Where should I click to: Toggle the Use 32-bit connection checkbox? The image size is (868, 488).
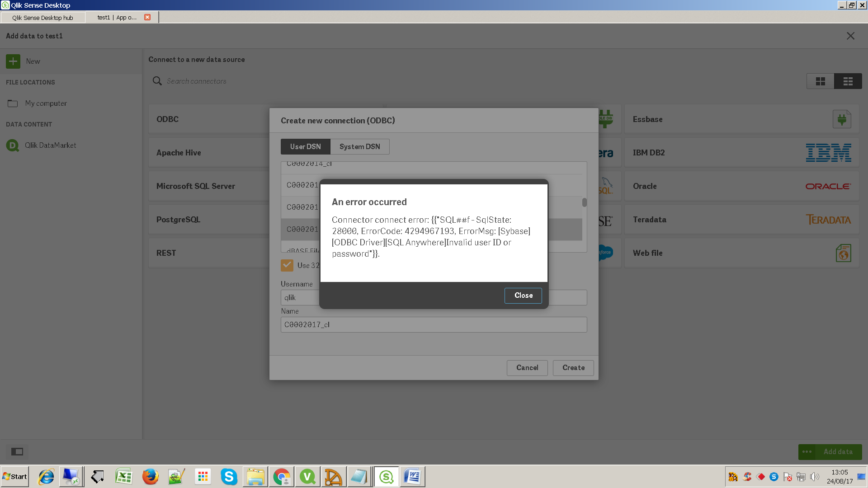(287, 265)
